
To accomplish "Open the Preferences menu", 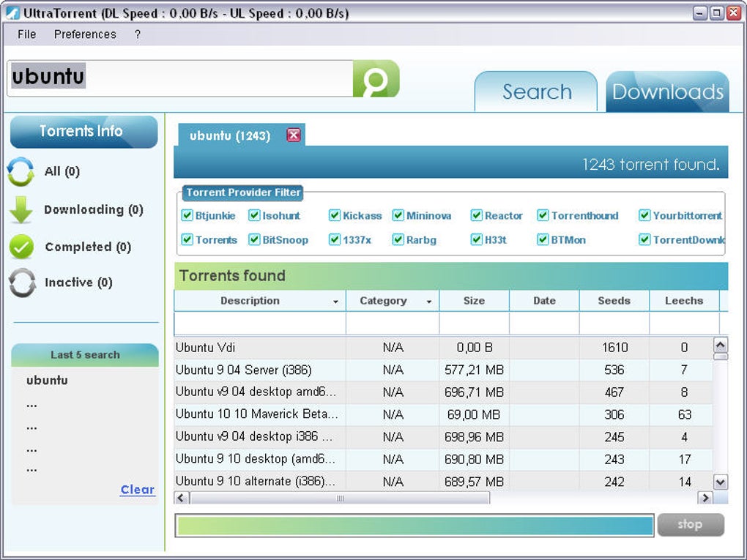I will (x=85, y=34).
